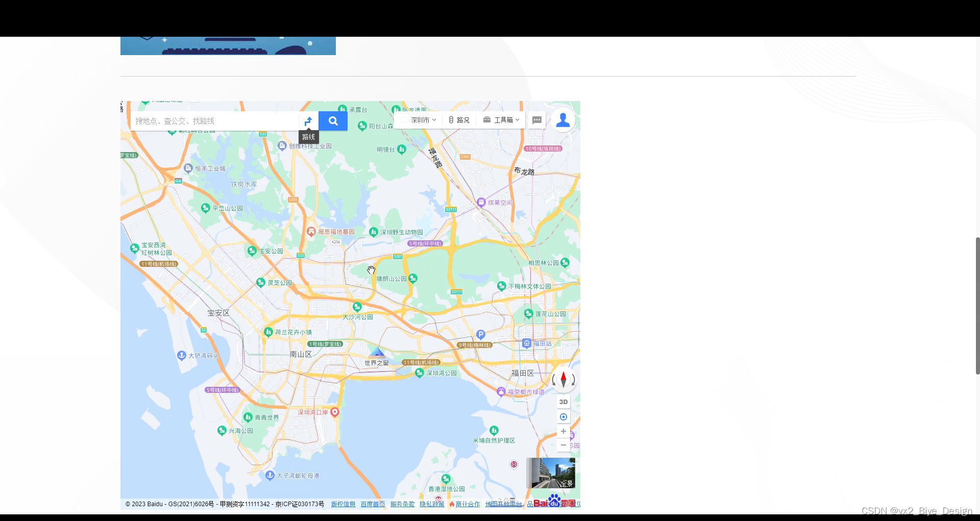Click the 11号线(机场线) label near 宝安西湾

pyautogui.click(x=159, y=264)
